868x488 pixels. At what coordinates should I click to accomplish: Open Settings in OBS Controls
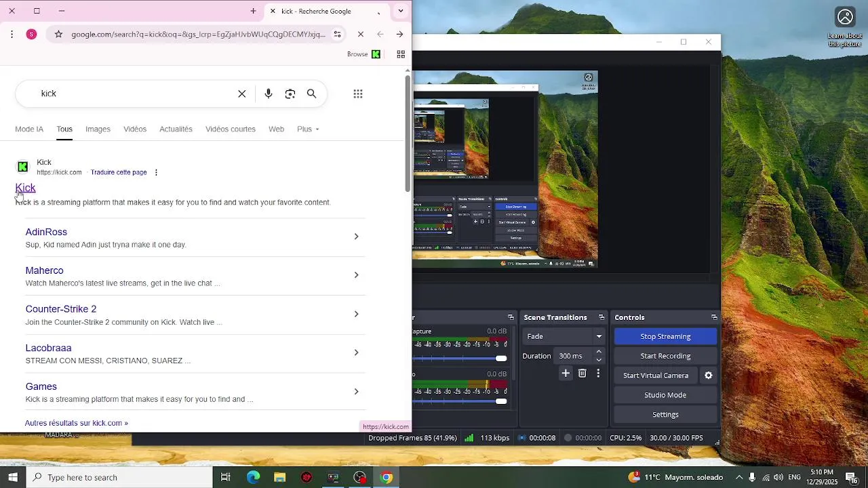665,415
